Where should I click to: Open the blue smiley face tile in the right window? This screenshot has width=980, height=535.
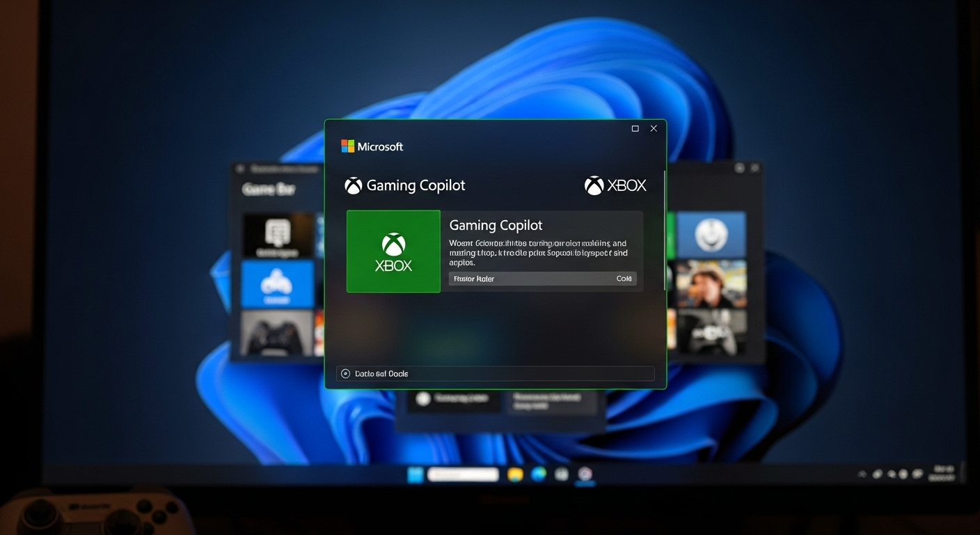[x=711, y=235]
